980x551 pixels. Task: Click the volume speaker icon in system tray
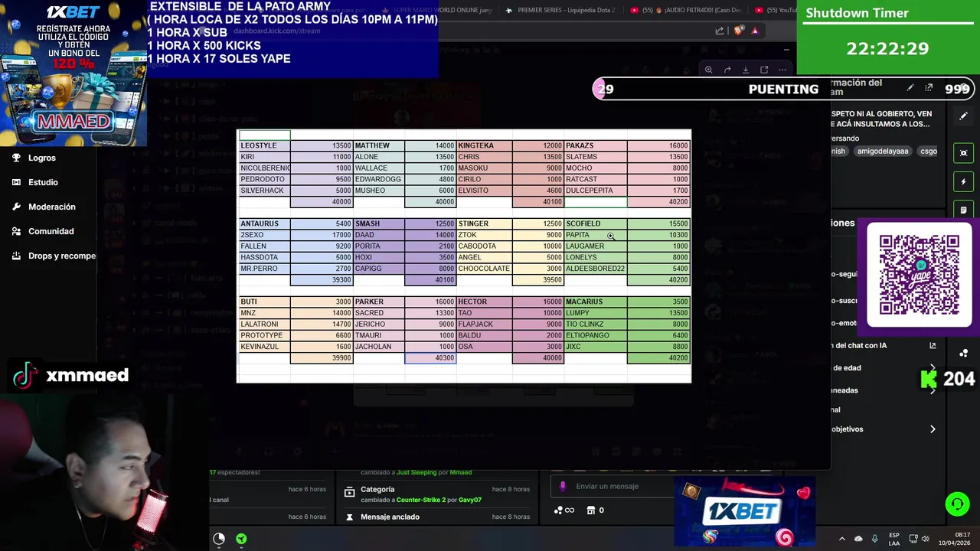click(x=925, y=539)
